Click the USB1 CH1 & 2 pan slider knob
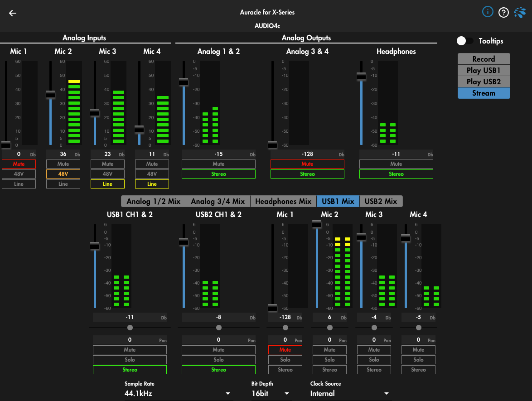Image resolution: width=532 pixels, height=401 pixels. 130,328
